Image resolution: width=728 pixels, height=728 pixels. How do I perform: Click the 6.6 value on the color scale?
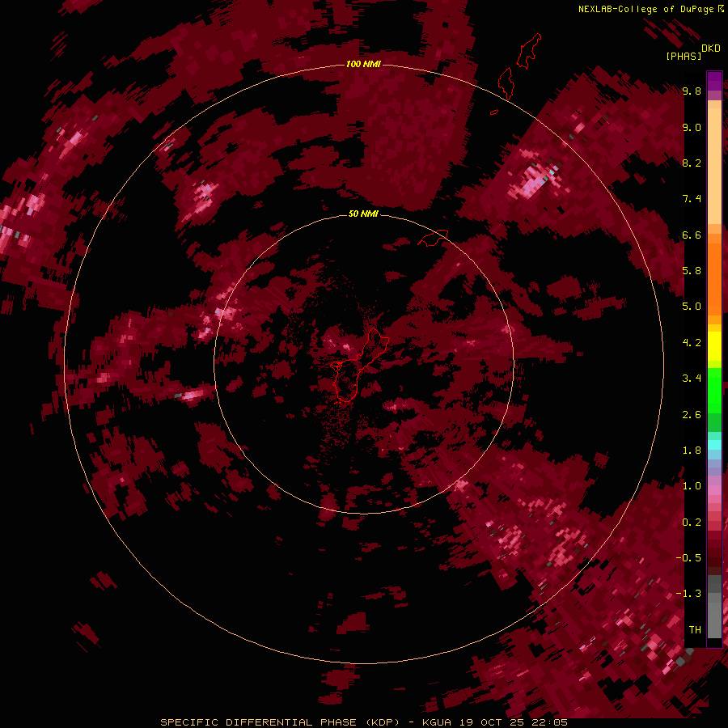(x=692, y=235)
